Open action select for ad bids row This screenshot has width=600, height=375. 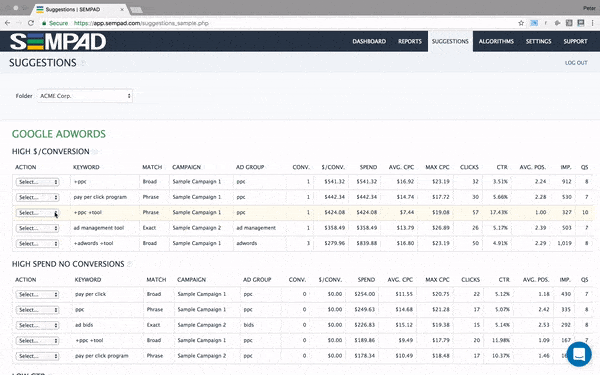click(37, 325)
